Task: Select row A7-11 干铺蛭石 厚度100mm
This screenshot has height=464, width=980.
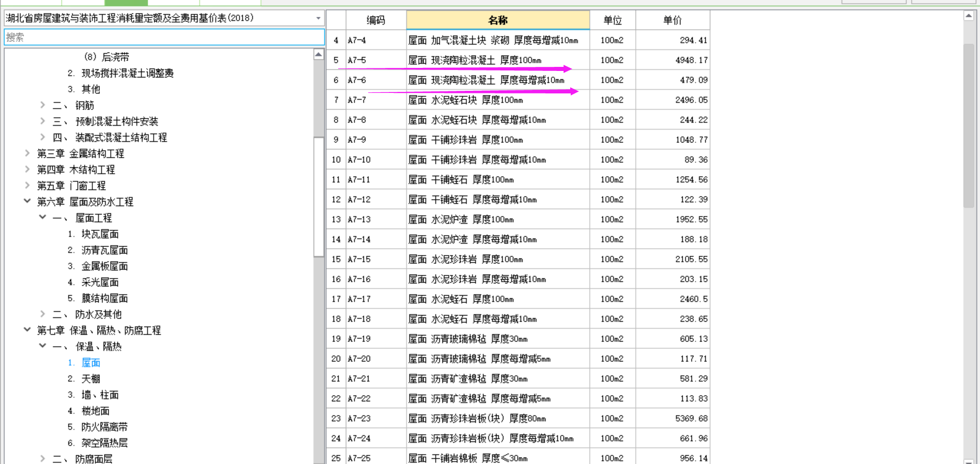Action: click(518, 179)
